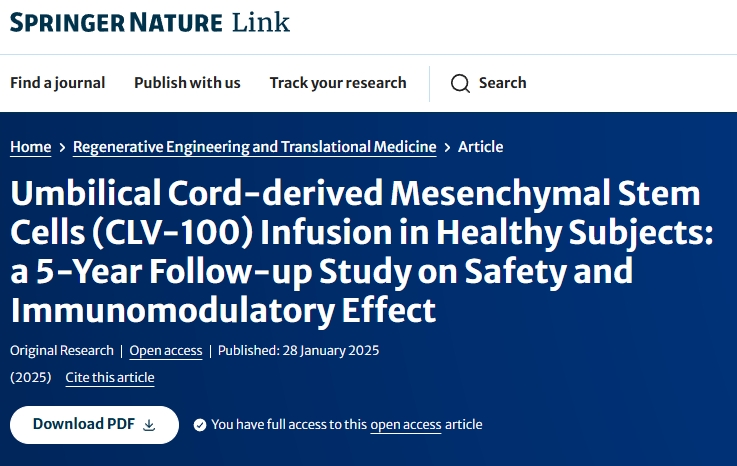Open Track your research menu
The width and height of the screenshot is (737, 466).
pos(338,83)
